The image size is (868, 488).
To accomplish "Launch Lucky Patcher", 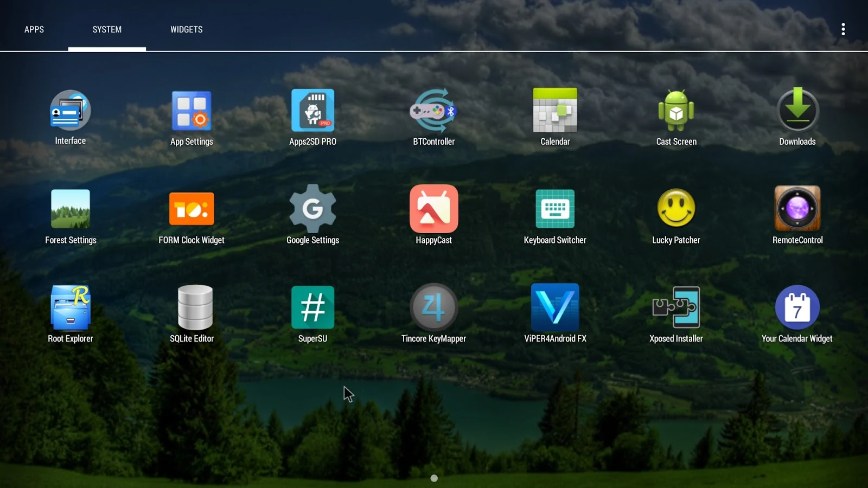I will coord(676,208).
